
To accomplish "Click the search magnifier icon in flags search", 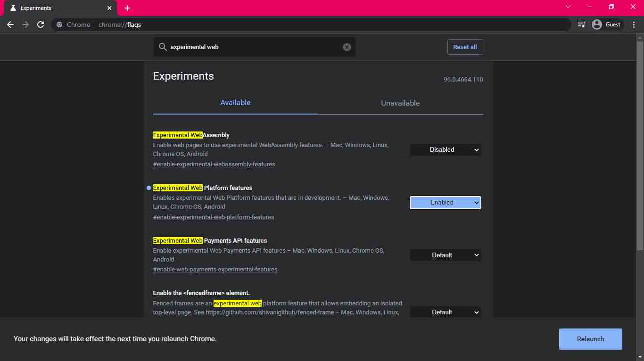I will click(x=163, y=47).
